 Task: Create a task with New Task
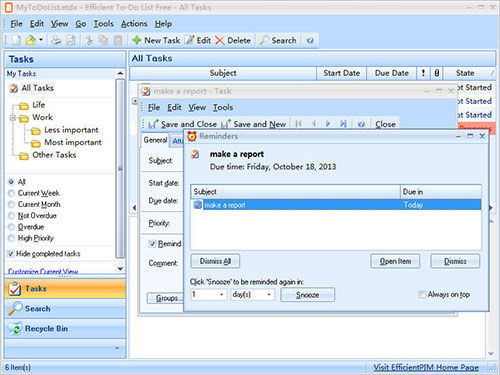[156, 40]
